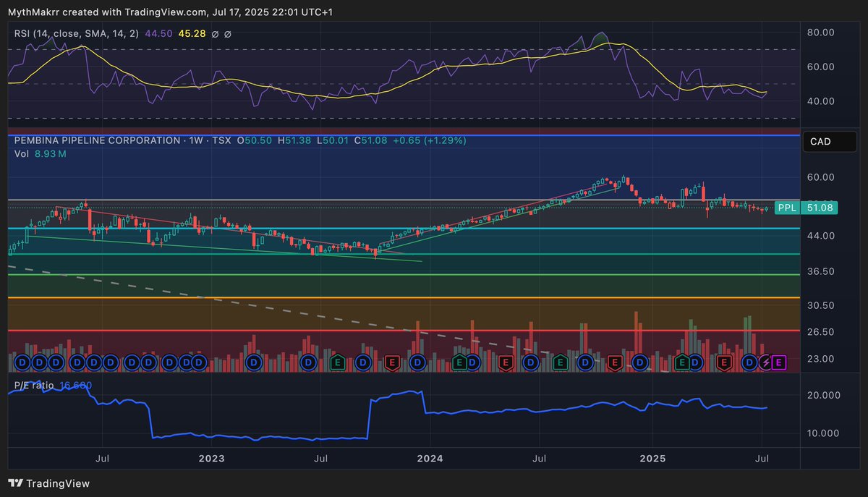868x497 pixels.
Task: Open the CAD currency selector
Action: point(830,142)
